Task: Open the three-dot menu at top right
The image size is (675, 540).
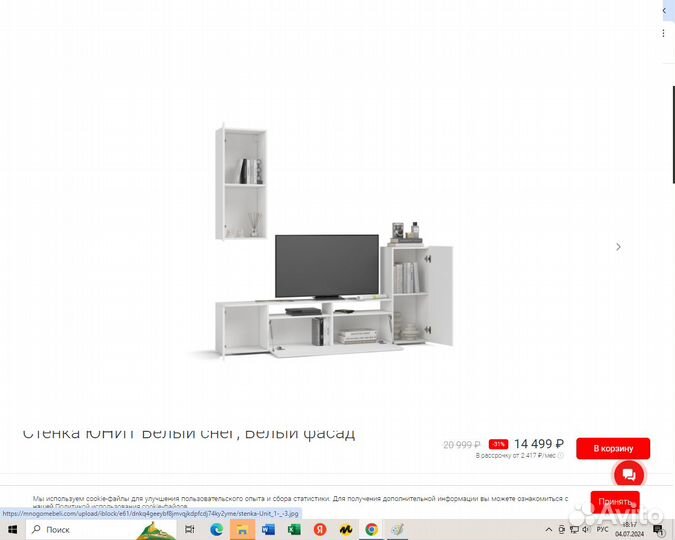Action: [666, 33]
